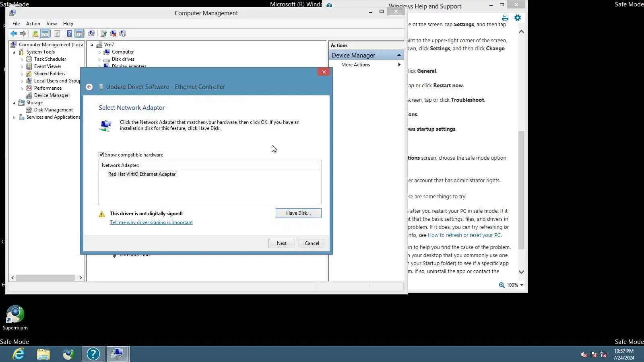Click the Action Center flag tray icon
Viewport: 644px width, 362px height.
[x=594, y=354]
